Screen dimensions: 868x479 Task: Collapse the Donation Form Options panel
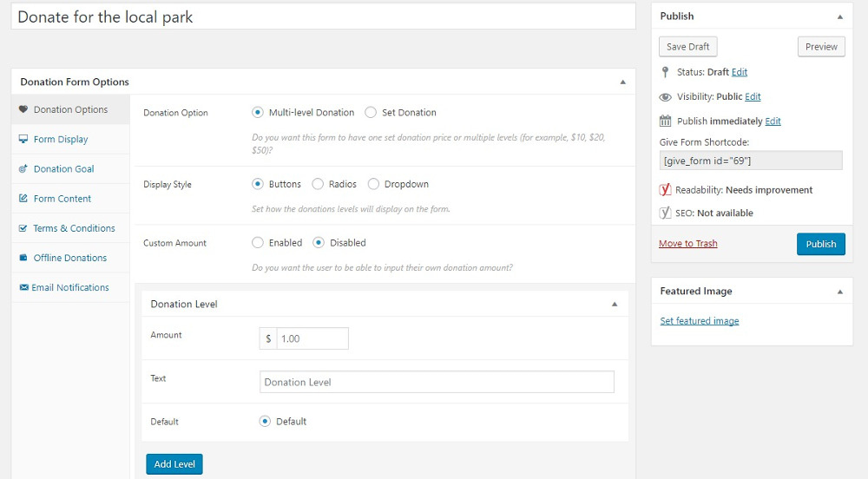(x=622, y=82)
